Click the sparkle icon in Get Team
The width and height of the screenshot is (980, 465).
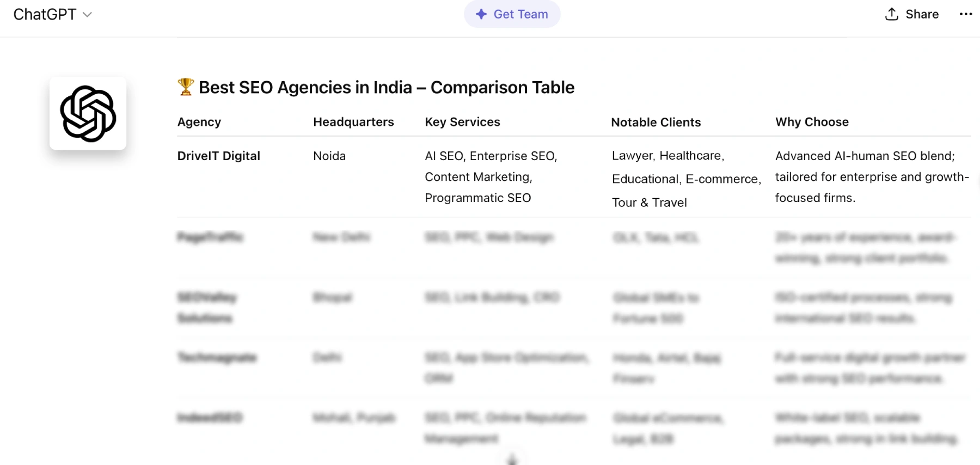481,14
